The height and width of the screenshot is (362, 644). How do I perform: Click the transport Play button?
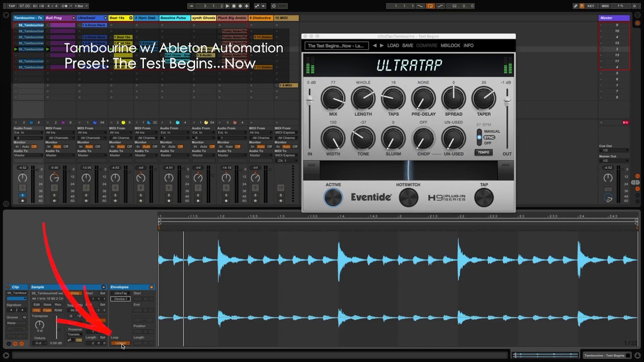pos(228,6)
